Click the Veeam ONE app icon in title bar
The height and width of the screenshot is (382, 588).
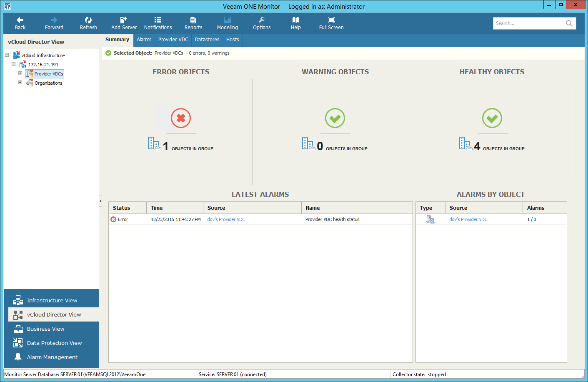click(x=7, y=6)
